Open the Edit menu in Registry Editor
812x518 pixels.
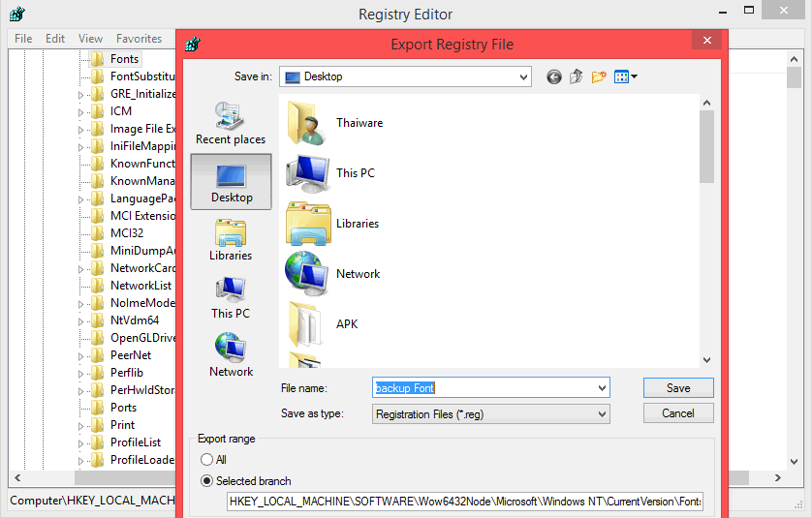(x=55, y=39)
